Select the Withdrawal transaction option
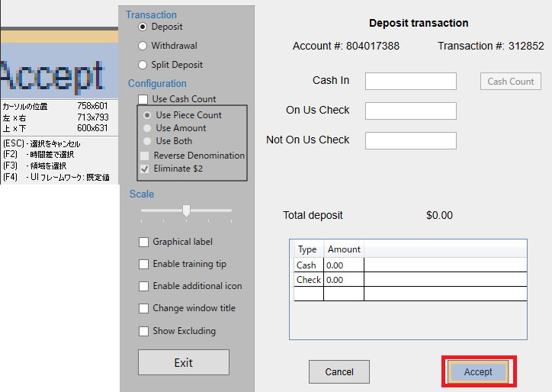Image resolution: width=552 pixels, height=392 pixels. click(x=143, y=46)
